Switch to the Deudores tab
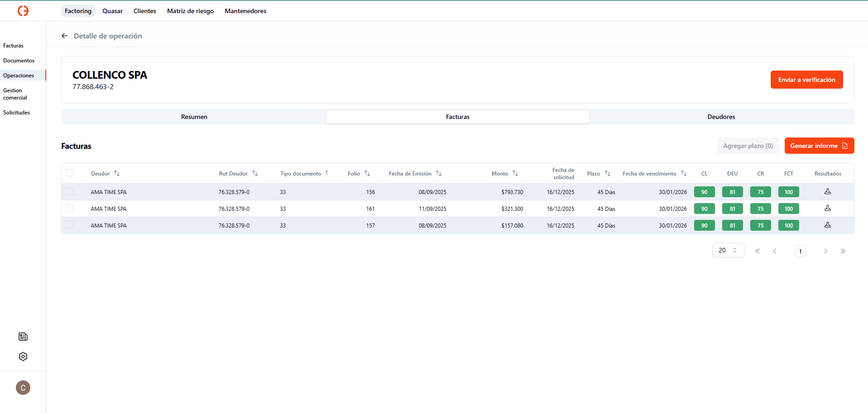Screen dimensions: 868x413 [721, 117]
